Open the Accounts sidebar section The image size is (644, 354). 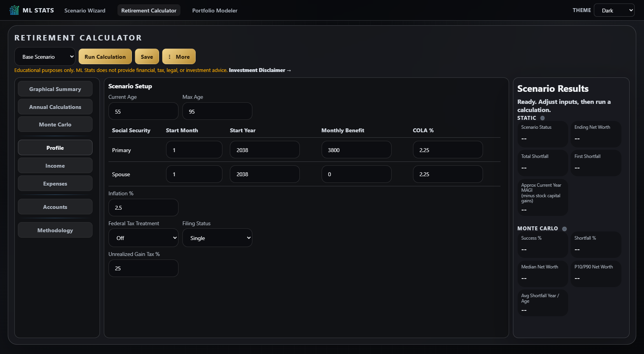click(55, 207)
